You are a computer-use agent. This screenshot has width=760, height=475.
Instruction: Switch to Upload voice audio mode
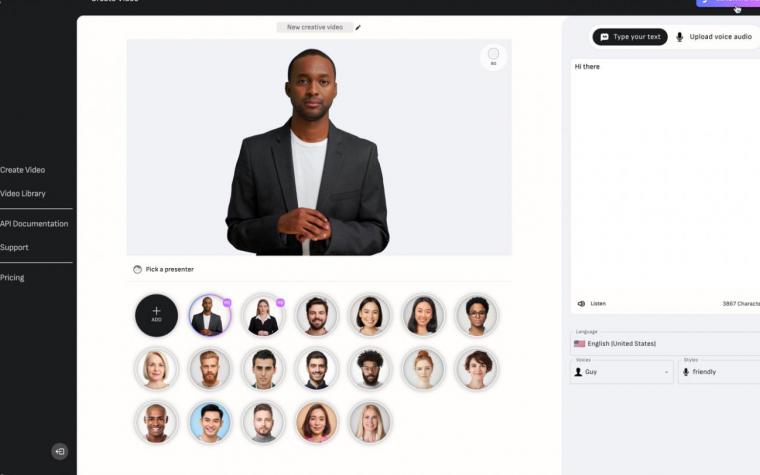tap(714, 37)
